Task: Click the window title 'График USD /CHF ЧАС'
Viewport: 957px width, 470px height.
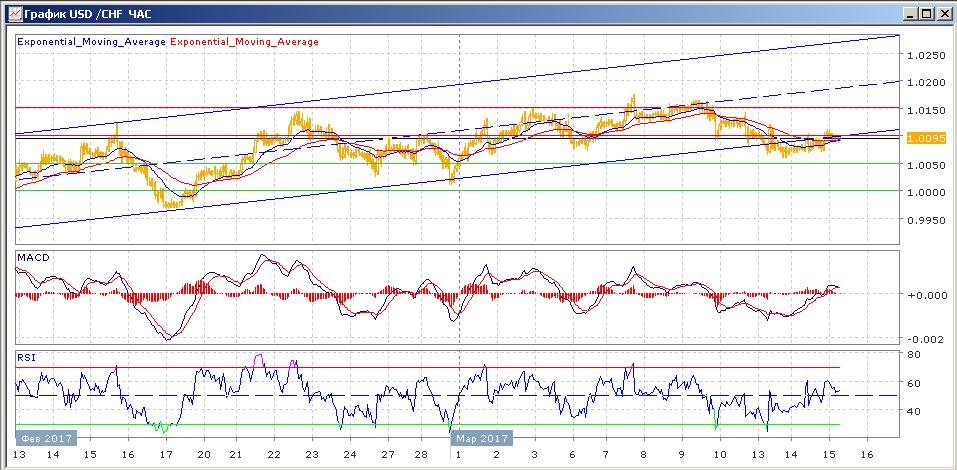Action: click(x=88, y=13)
